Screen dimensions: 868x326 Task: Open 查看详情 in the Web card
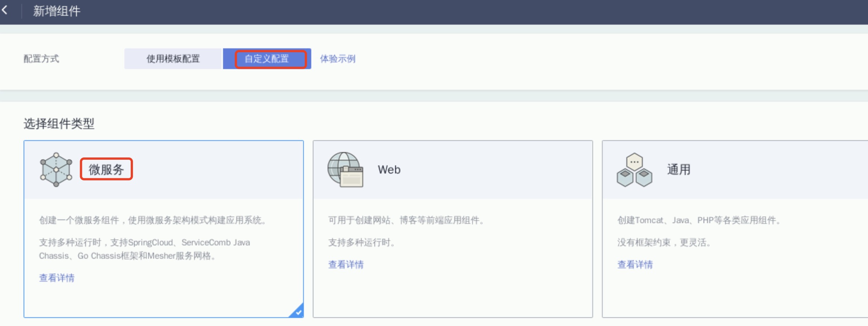coord(346,265)
